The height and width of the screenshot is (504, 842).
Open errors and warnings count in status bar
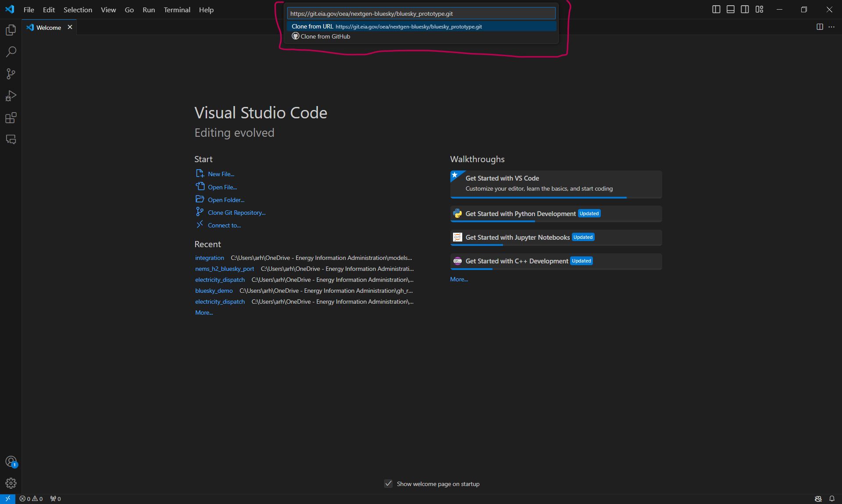point(31,499)
